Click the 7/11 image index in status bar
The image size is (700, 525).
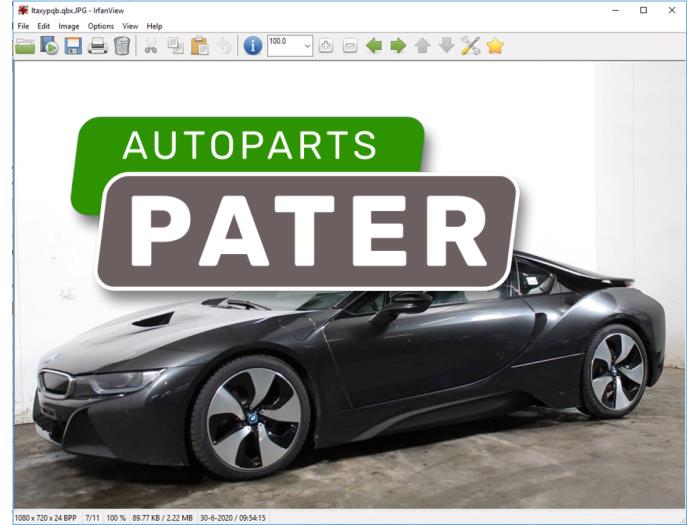(x=92, y=518)
